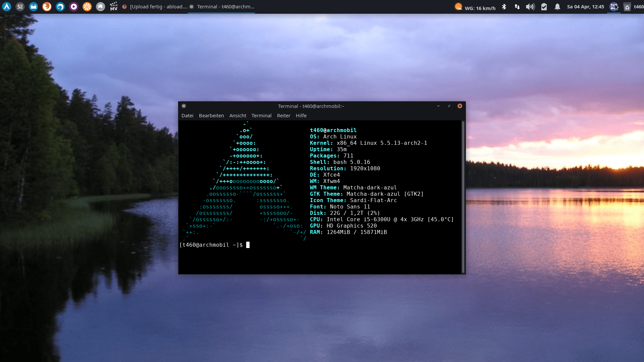Click the t460@archmobil neofetch header

pos(333,130)
